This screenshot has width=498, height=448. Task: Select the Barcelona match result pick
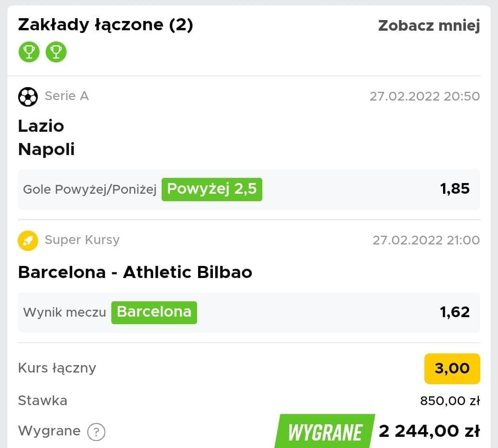[154, 312]
